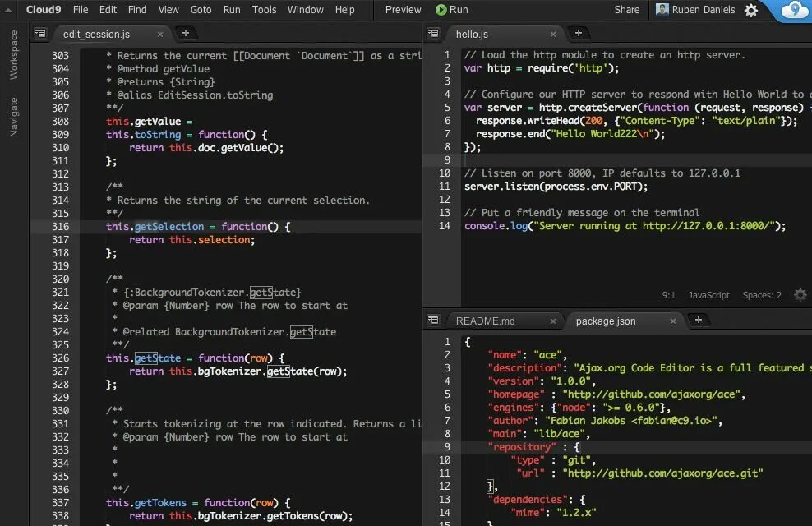Screen dimensions: 812x526
Task: Open the Tools menu
Action: click(x=264, y=9)
